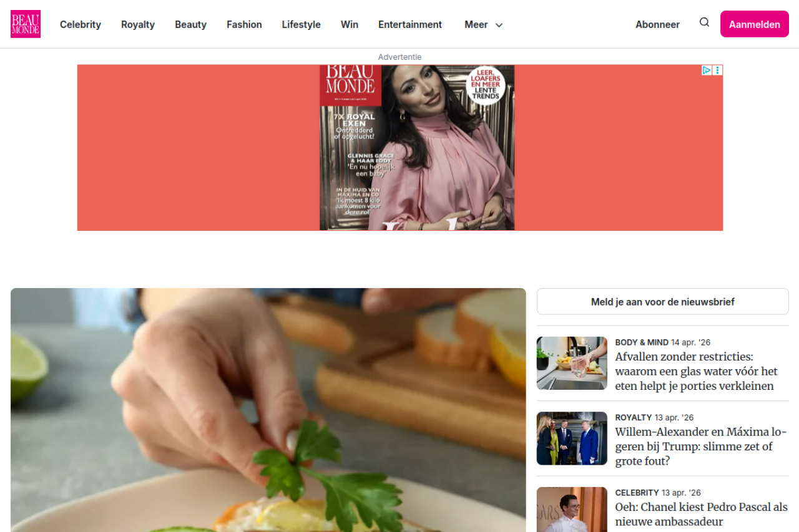Open the Celebrity menu section
The image size is (799, 532).
(x=81, y=25)
